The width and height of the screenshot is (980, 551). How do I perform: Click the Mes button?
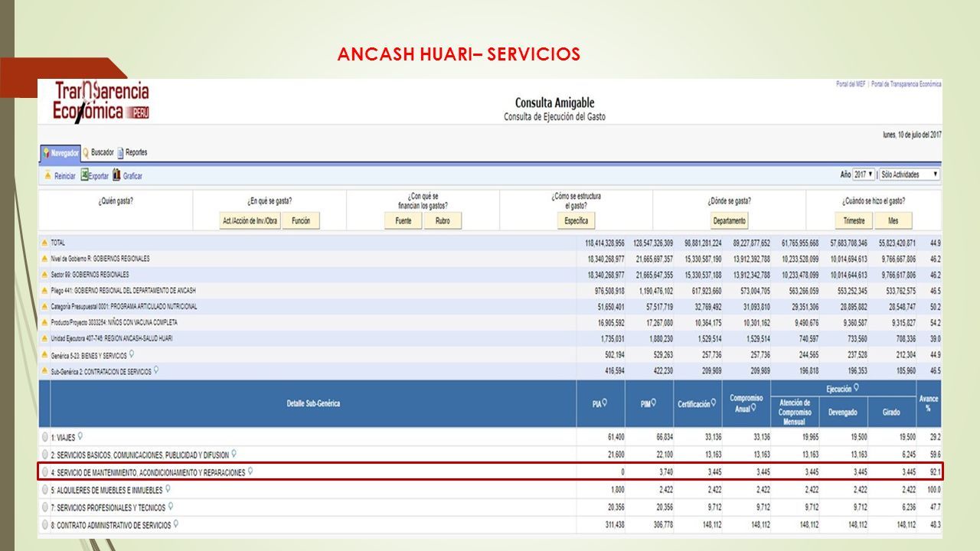tap(893, 220)
